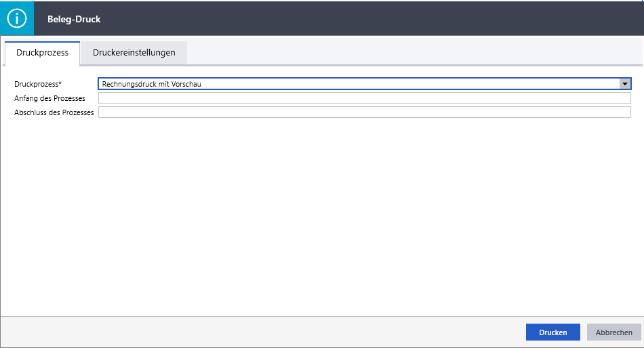644x348 pixels.
Task: Click the right end of Abschluss des Prozesses box
Action: point(624,112)
